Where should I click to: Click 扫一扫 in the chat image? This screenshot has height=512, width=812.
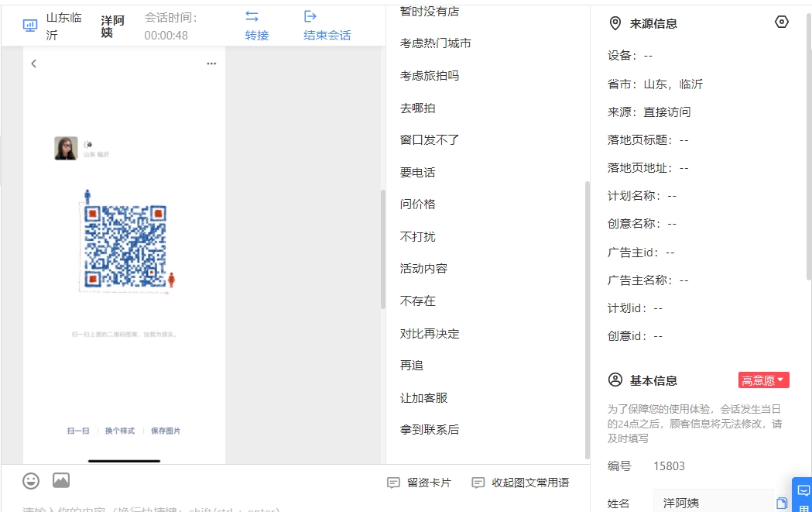pyautogui.click(x=78, y=431)
